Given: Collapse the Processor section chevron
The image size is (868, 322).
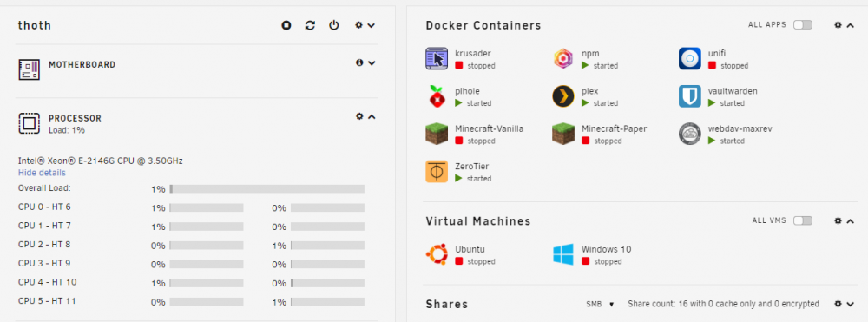Looking at the screenshot, I should pos(372,117).
